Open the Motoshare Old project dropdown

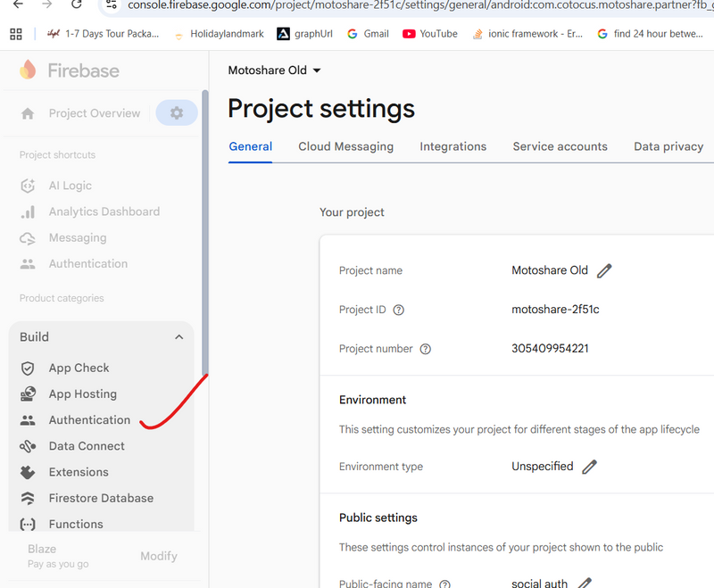coord(275,70)
